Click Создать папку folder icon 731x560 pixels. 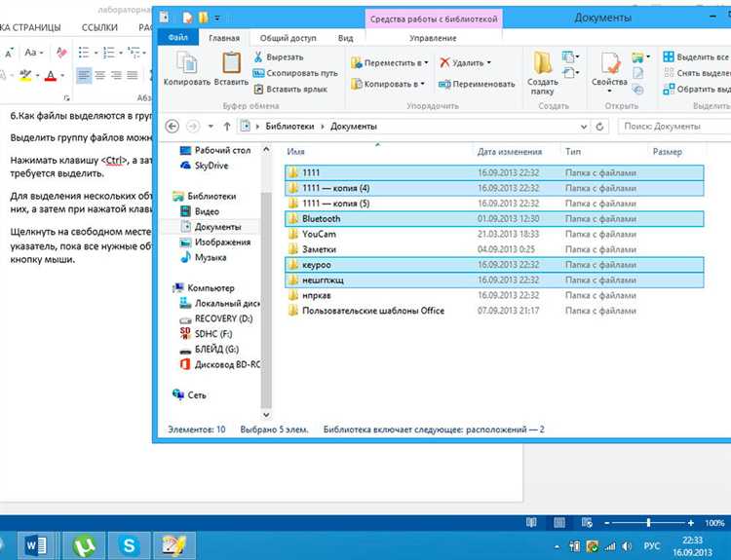coord(543,63)
